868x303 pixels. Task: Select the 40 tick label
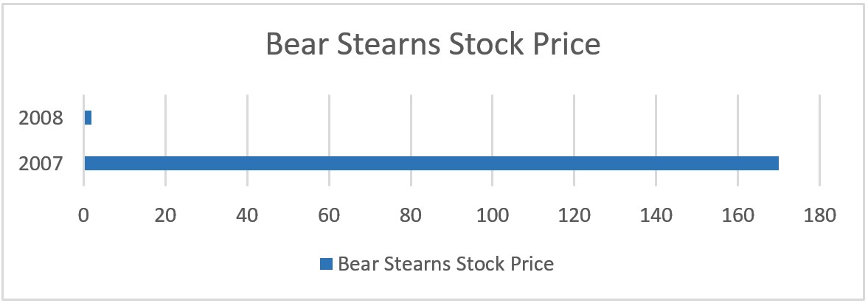pos(248,216)
